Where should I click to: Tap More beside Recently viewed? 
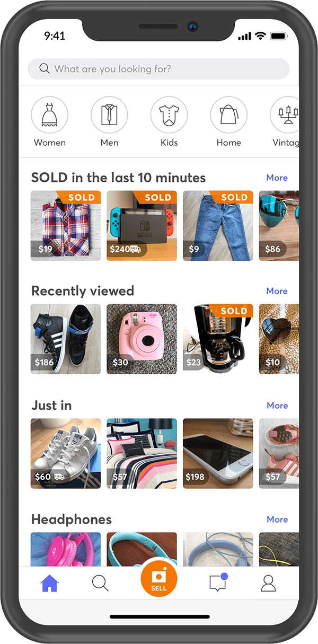277,291
